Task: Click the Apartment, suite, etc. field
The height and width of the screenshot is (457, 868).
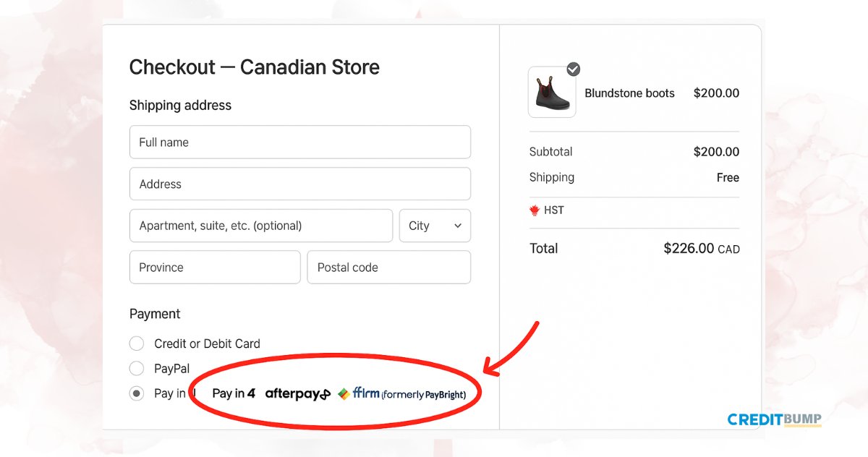Action: (x=260, y=226)
